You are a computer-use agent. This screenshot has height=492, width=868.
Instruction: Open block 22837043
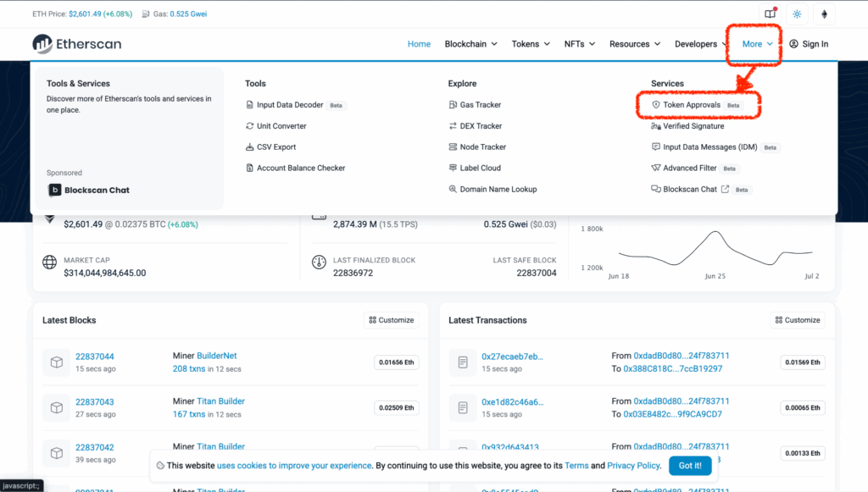[x=95, y=402]
